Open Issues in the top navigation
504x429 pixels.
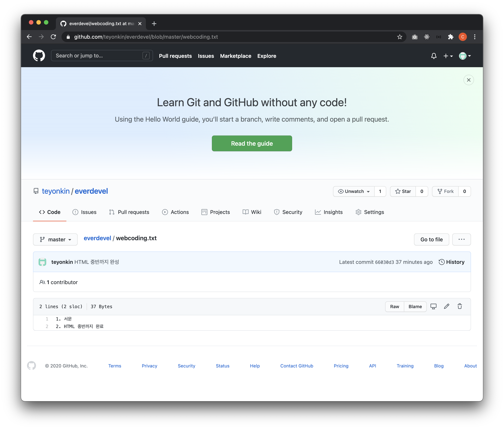point(206,56)
